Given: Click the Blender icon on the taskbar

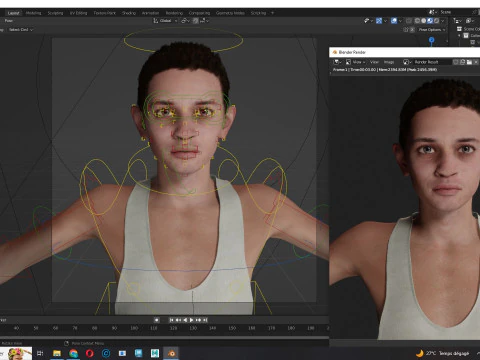Looking at the screenshot, I should 171,353.
